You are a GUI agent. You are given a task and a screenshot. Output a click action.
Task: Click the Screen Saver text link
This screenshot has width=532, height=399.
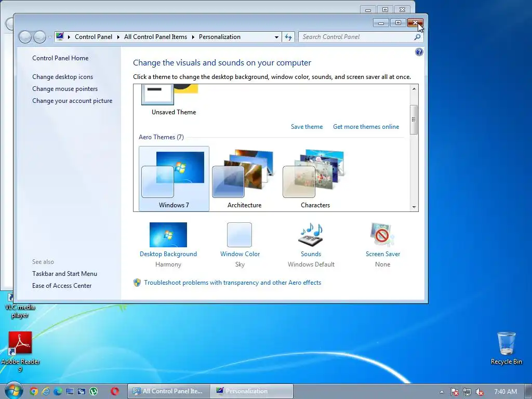point(383,254)
